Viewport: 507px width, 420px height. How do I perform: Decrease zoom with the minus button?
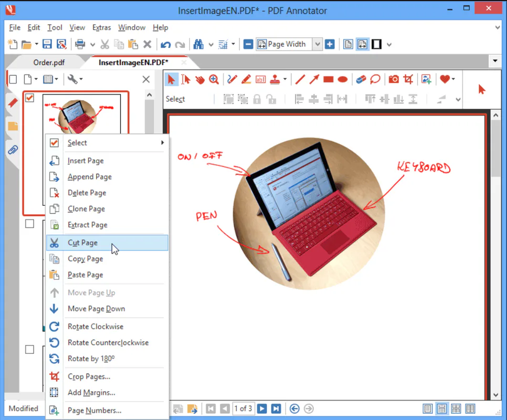tap(247, 44)
